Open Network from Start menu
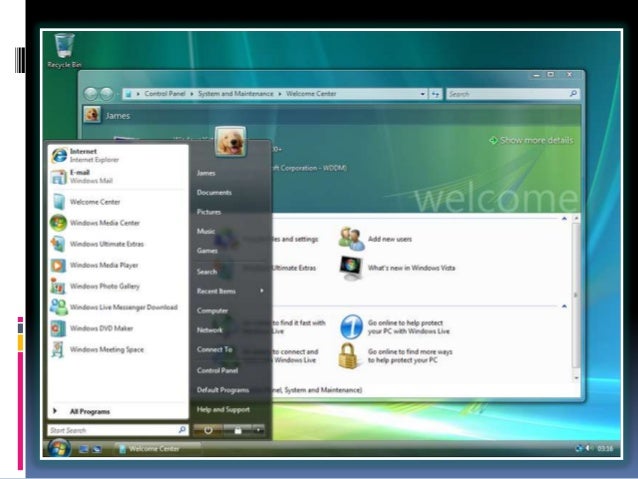638x479 pixels. 210,330
